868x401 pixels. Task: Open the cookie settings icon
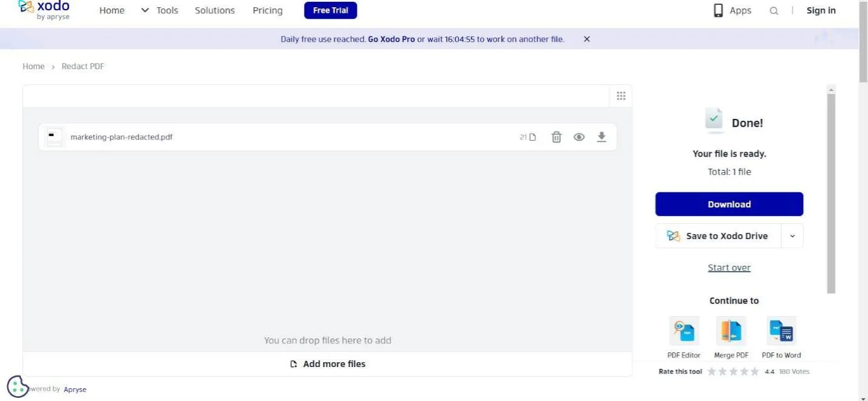pyautogui.click(x=17, y=386)
